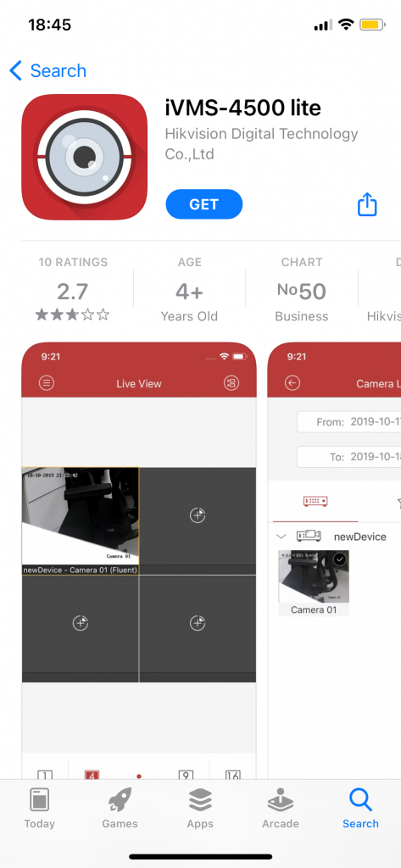
Task: Tap the device list icon in Live View
Action: (231, 383)
